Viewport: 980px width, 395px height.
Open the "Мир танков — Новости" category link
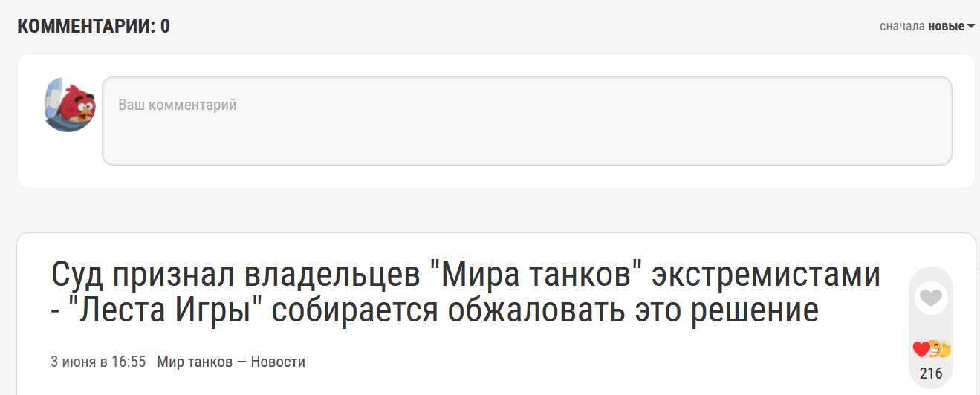pyautogui.click(x=231, y=362)
